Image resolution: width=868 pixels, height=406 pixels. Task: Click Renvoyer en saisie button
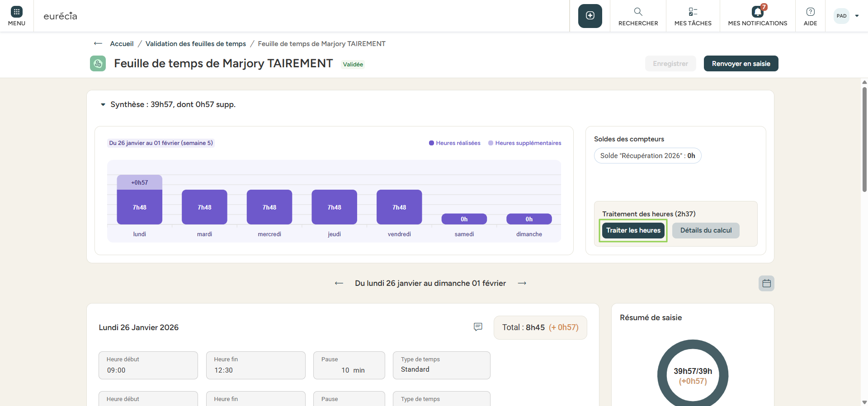741,64
